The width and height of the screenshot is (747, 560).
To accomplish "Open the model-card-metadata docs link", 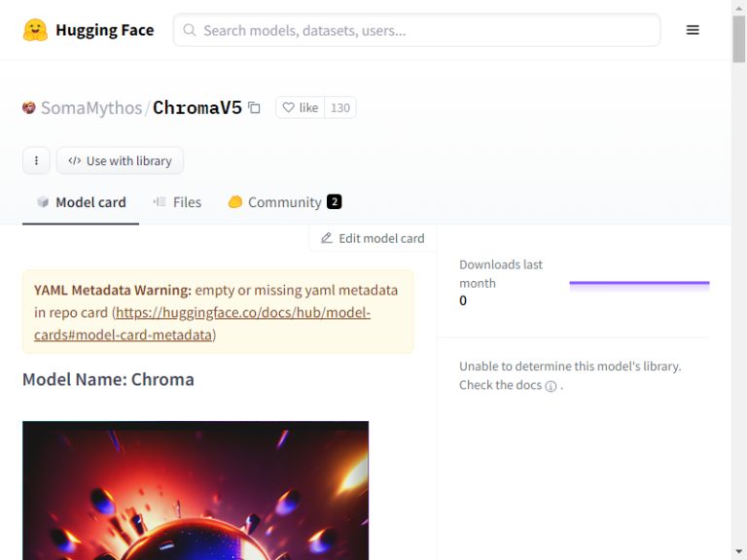I will tap(202, 324).
